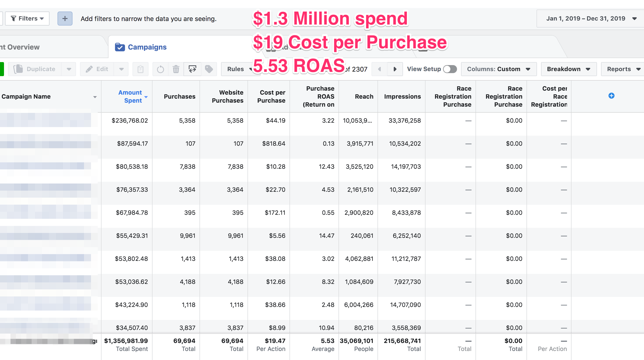Image resolution: width=644 pixels, height=360 pixels.
Task: Click the tag label icon
Action: (x=209, y=69)
